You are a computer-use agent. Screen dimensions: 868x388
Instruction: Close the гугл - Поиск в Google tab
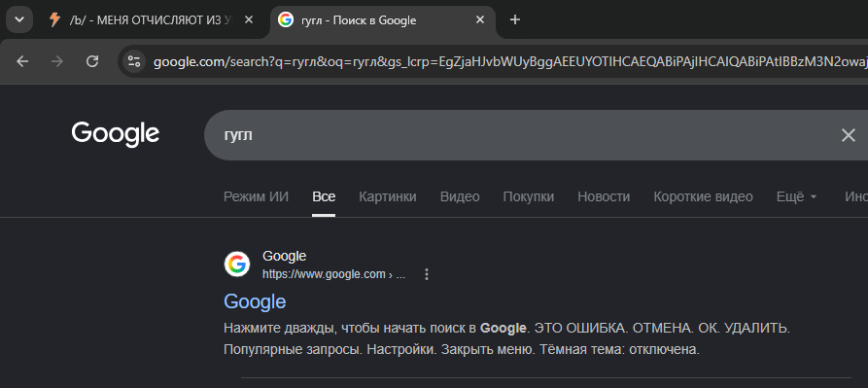480,19
